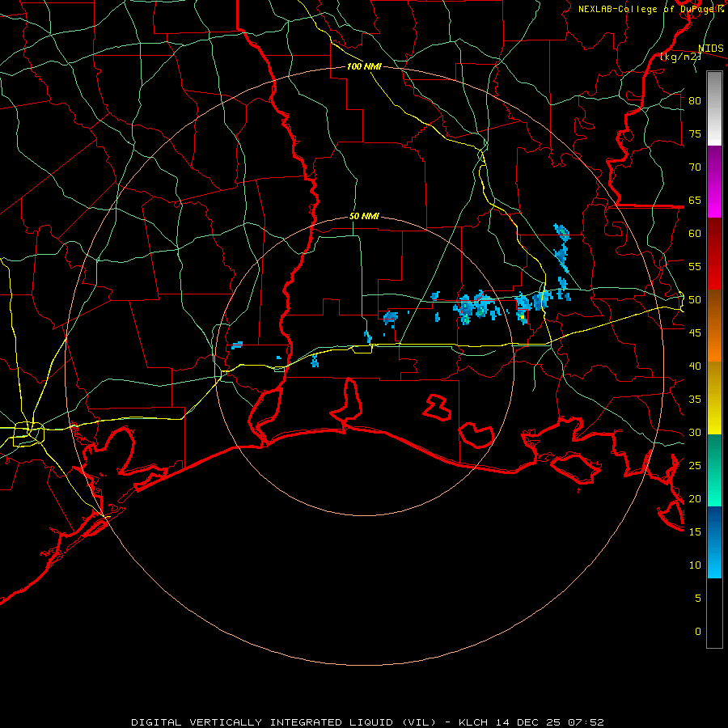Click the 15 value on the color scale
This screenshot has width=728, height=728.
coord(695,531)
